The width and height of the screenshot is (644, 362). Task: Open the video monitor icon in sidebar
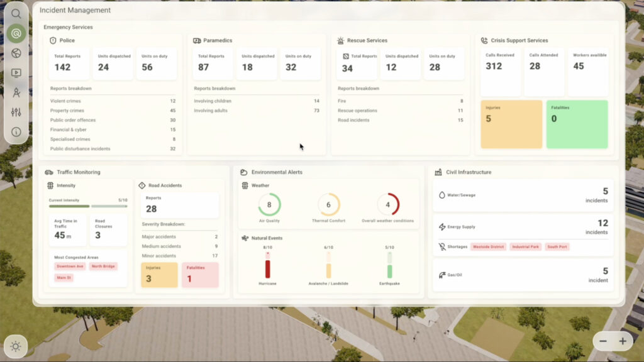click(16, 73)
